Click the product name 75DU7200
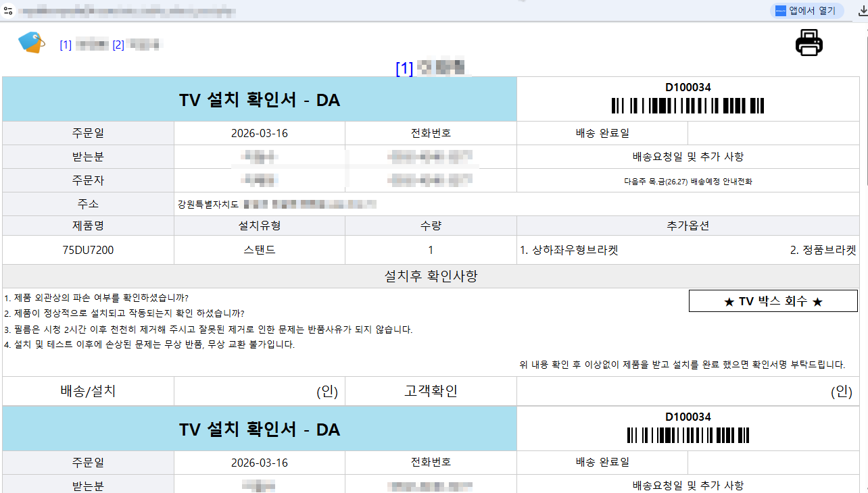 [x=88, y=250]
